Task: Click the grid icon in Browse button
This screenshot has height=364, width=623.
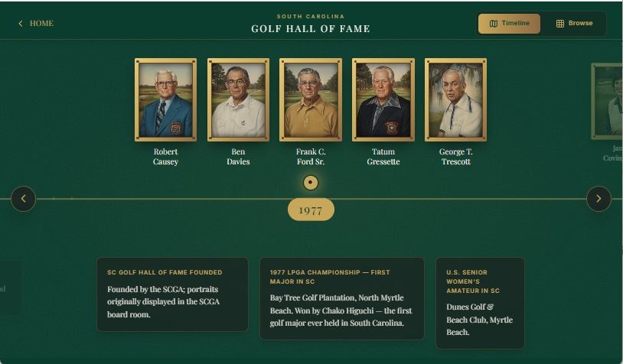Action: 559,24
